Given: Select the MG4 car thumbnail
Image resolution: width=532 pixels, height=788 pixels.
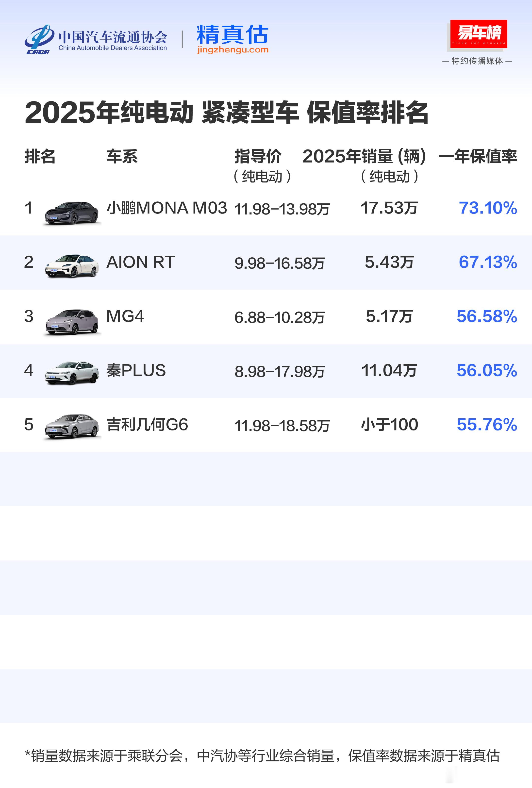Looking at the screenshot, I should pyautogui.click(x=72, y=321).
